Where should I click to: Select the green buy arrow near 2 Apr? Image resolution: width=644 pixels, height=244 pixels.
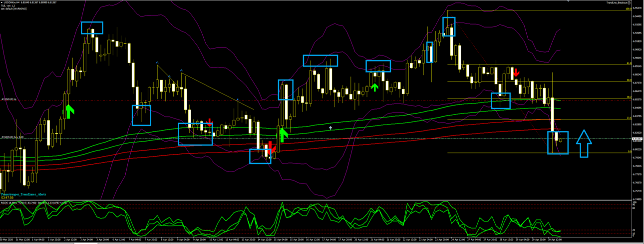tap(68, 111)
